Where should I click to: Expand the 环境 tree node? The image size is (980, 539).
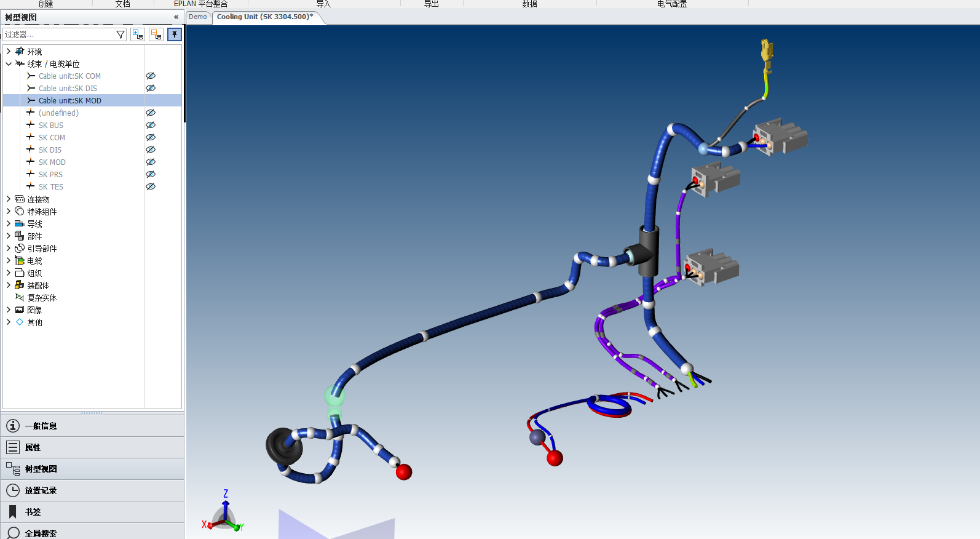pos(9,52)
